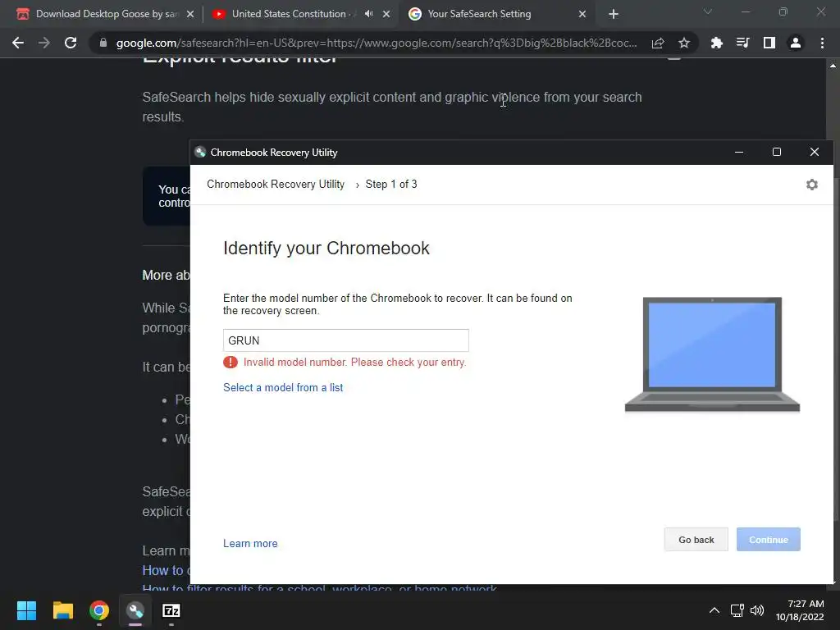Click Chrome icon in taskbar

click(x=99, y=610)
